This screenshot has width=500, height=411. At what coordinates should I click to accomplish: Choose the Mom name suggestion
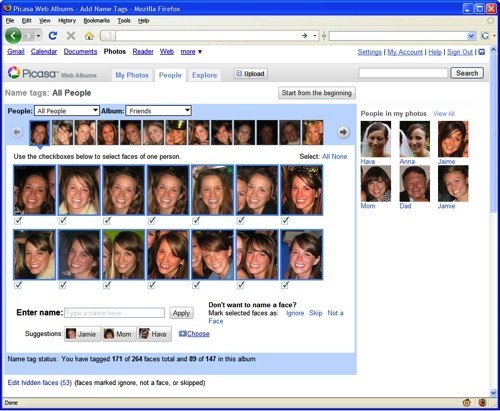coord(119,334)
